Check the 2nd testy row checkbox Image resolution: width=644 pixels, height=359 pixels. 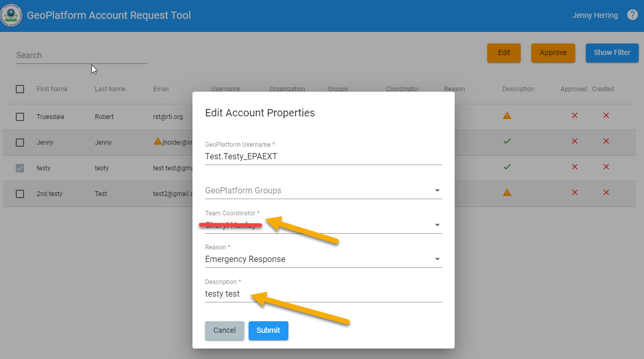[20, 193]
